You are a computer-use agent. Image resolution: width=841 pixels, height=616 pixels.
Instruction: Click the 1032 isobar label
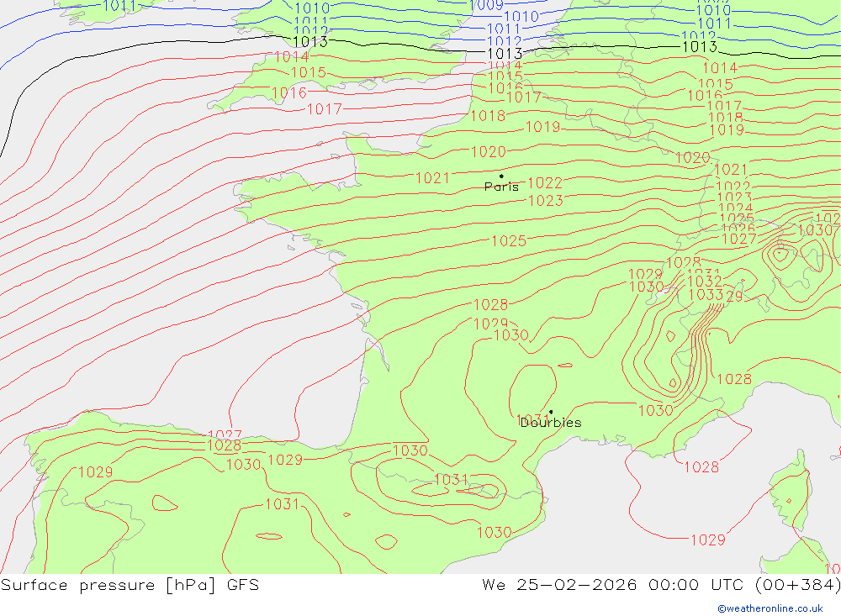(x=705, y=281)
